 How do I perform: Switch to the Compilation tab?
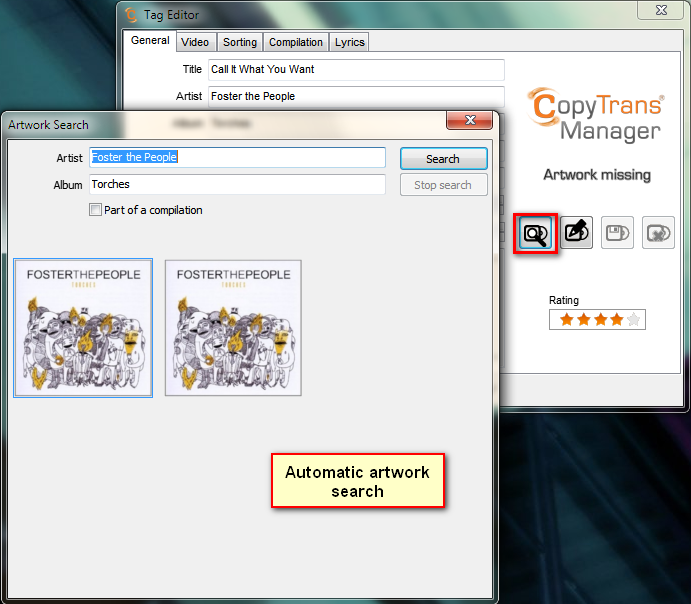click(296, 42)
